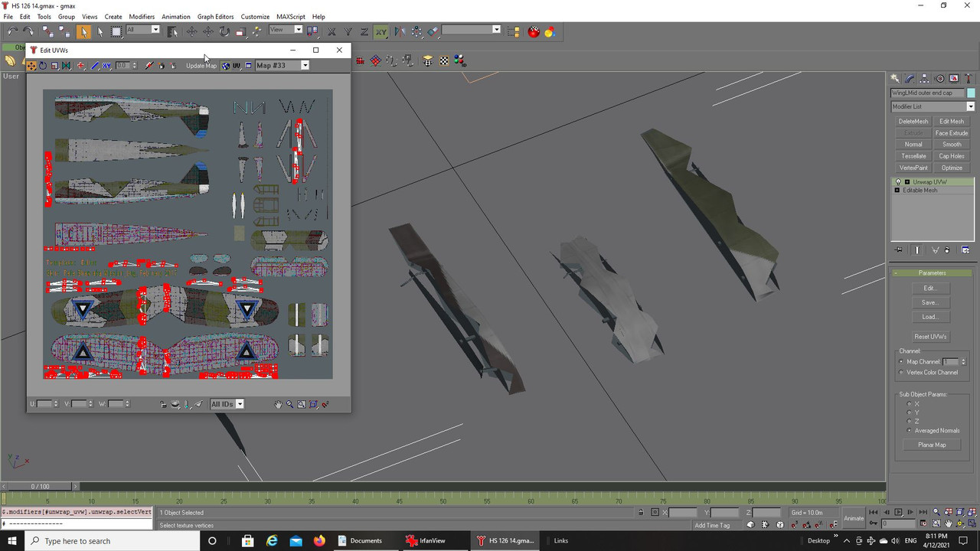Click Update Map in Edit UVWs
980x551 pixels.
(x=201, y=66)
